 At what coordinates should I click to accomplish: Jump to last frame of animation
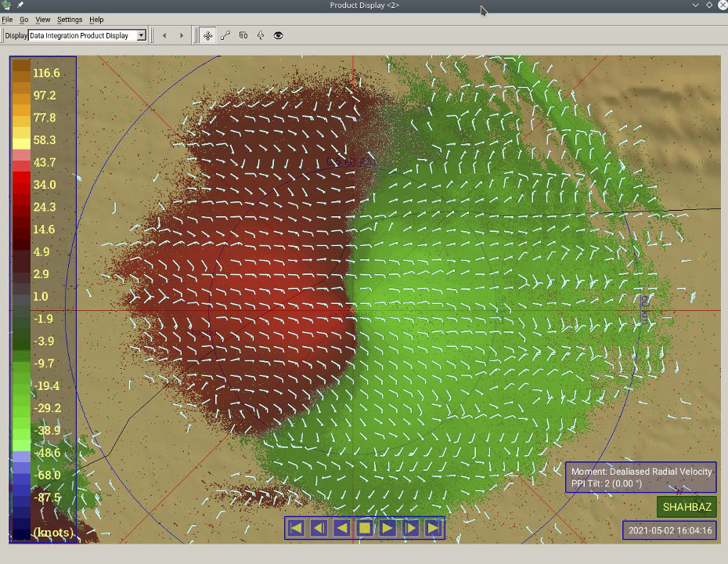coord(433,528)
